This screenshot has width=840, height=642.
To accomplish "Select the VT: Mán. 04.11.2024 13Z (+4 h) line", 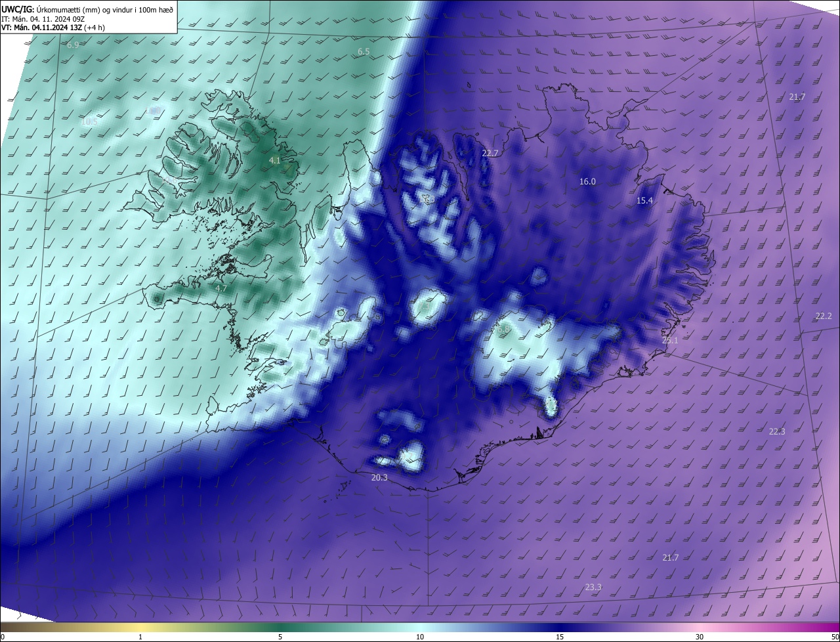I will coord(53,28).
